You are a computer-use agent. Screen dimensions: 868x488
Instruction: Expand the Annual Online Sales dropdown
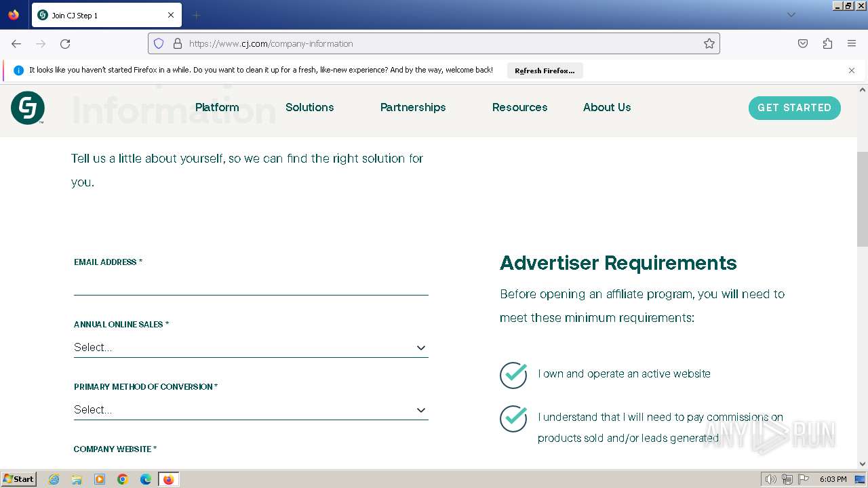point(251,347)
